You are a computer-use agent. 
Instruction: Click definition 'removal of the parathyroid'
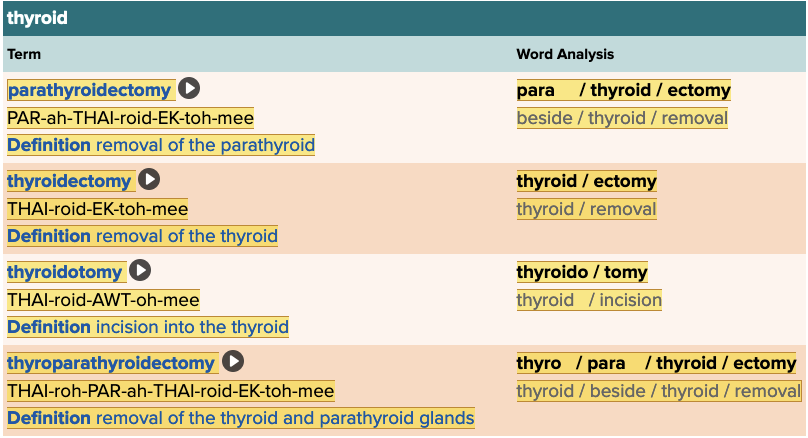click(x=205, y=145)
